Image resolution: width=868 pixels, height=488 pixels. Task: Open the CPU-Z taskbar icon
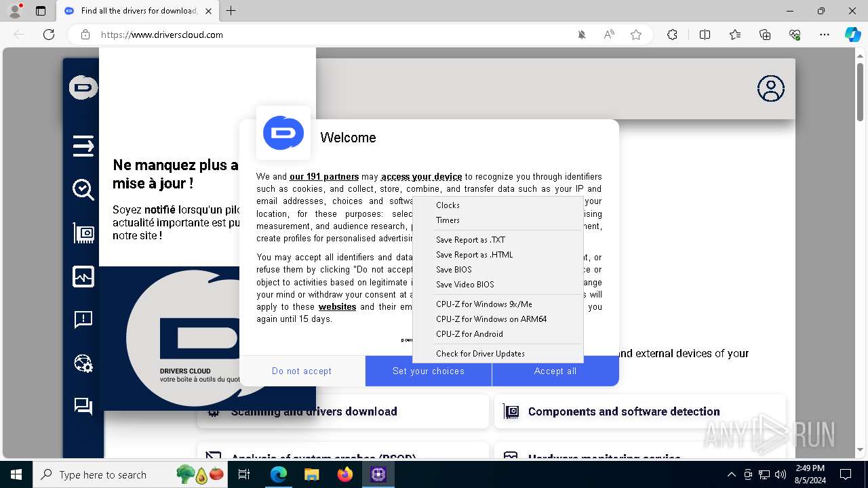tap(378, 474)
